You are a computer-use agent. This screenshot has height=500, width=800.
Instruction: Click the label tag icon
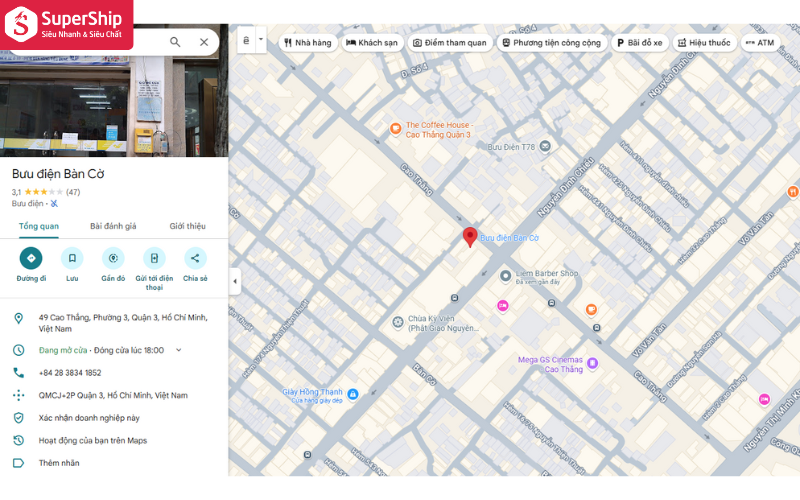(x=18, y=463)
